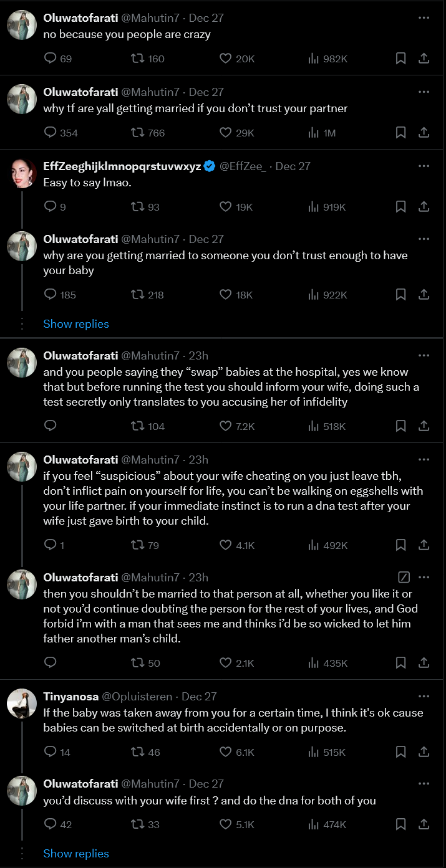Open more options menu on Tinyanosa's tweet
This screenshot has width=446, height=868.
[424, 696]
